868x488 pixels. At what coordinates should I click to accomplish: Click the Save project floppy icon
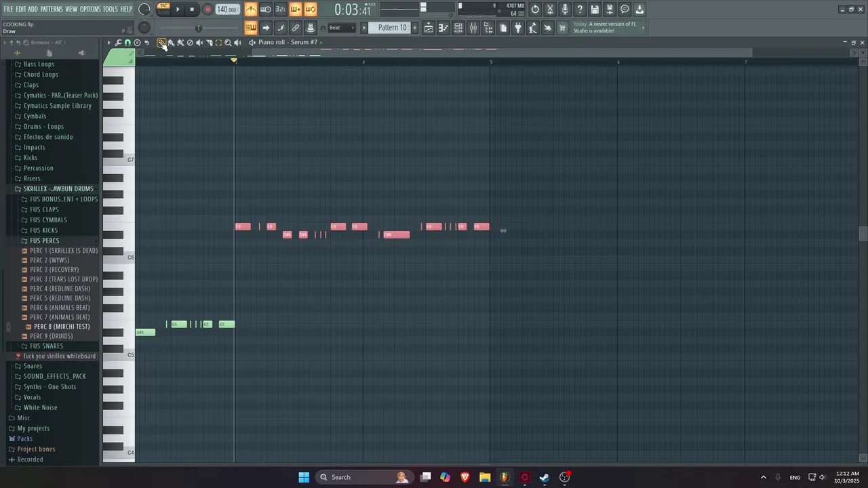point(594,9)
